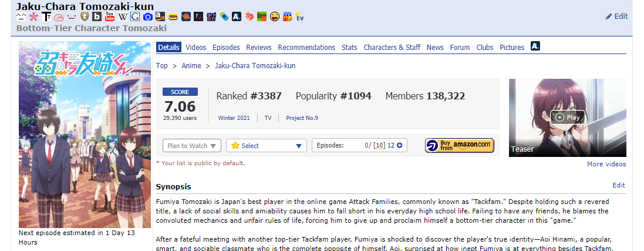Go to the Recommendations tab

(306, 47)
